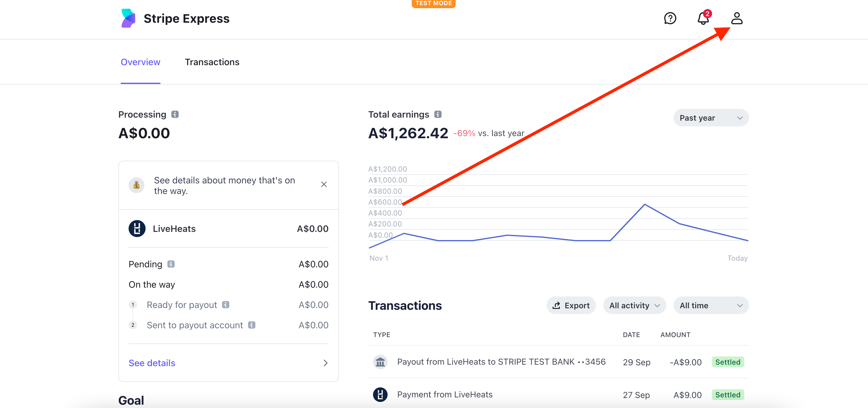
Task: Open the Payment from LiveHeats transaction row
Action: (558, 395)
